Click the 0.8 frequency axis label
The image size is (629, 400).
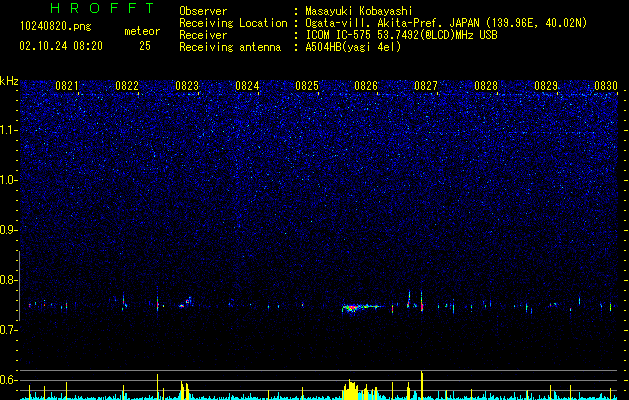[9, 280]
